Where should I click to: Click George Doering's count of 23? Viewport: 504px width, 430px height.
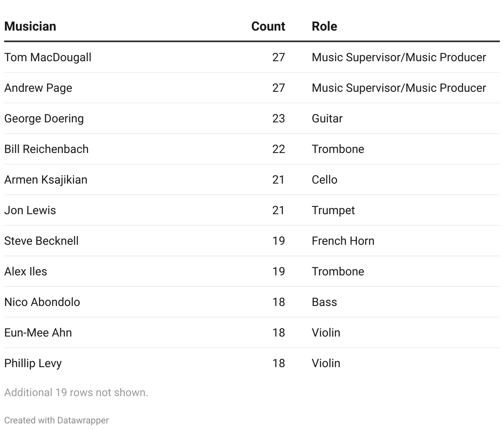[x=278, y=118]
